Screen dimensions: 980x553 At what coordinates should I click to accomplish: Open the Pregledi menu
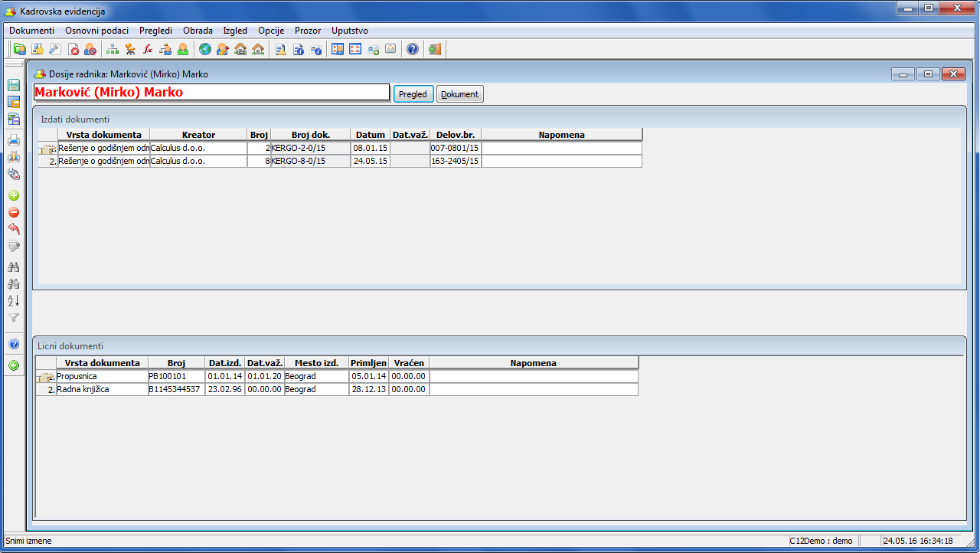click(155, 31)
